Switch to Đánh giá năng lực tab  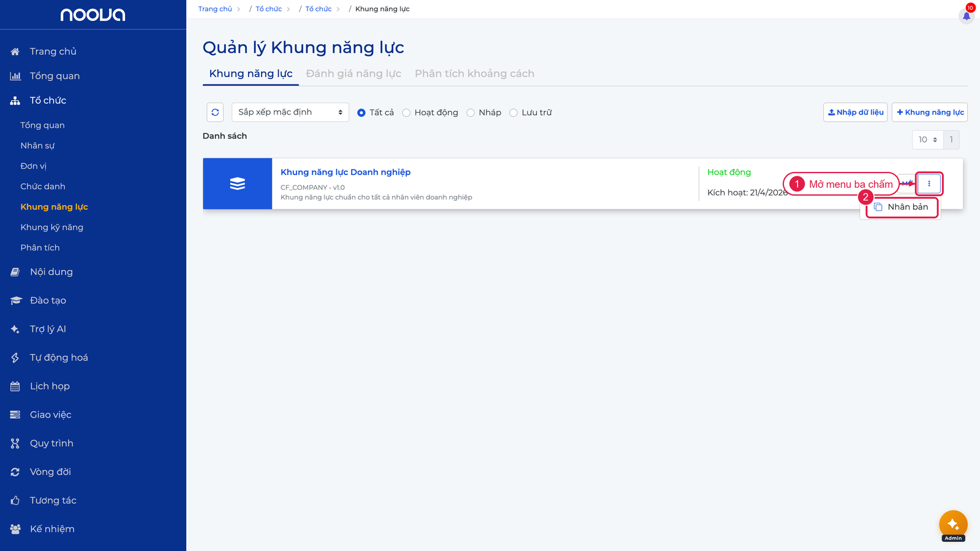point(353,73)
